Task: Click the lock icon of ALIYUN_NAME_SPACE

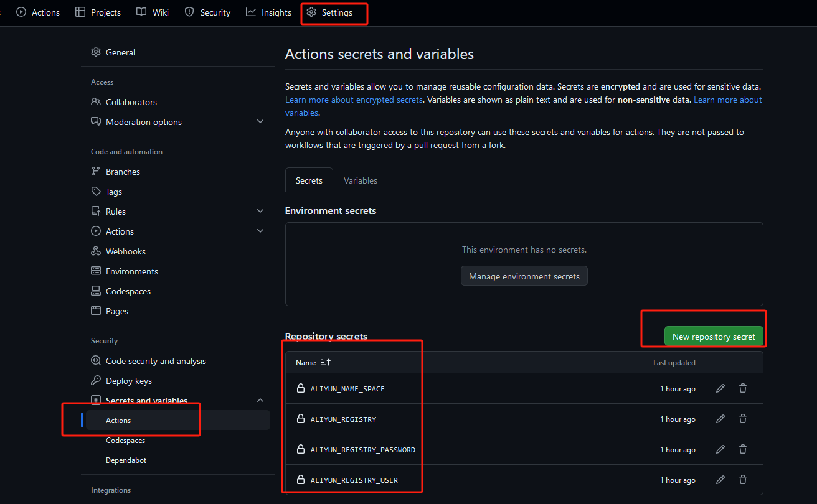Action: [x=301, y=388]
